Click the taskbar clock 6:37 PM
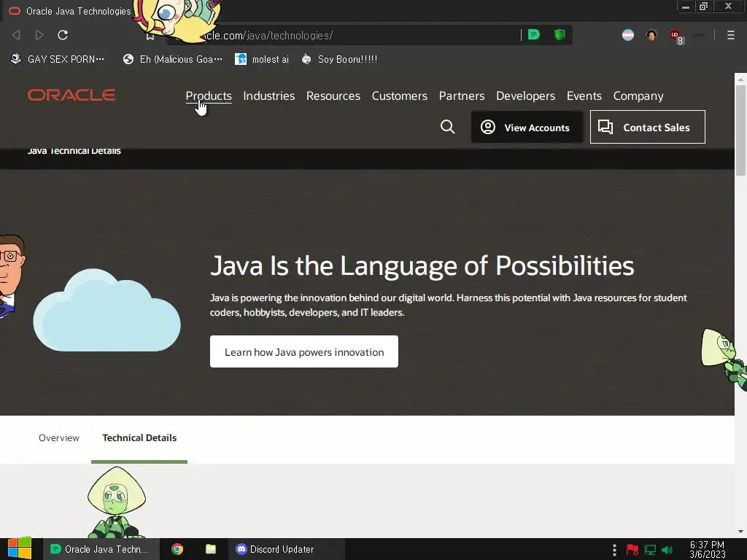Screen dimensions: 747x560 [x=708, y=549]
